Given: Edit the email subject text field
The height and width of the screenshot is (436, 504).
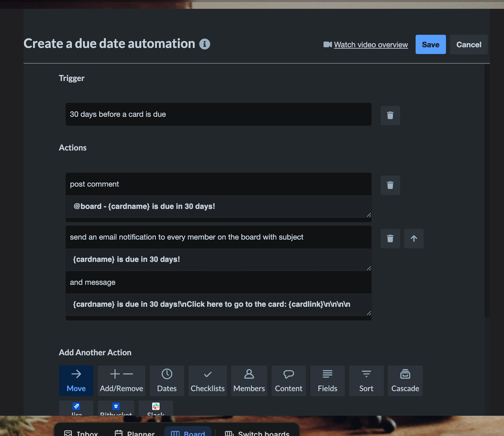Looking at the screenshot, I should [218, 259].
